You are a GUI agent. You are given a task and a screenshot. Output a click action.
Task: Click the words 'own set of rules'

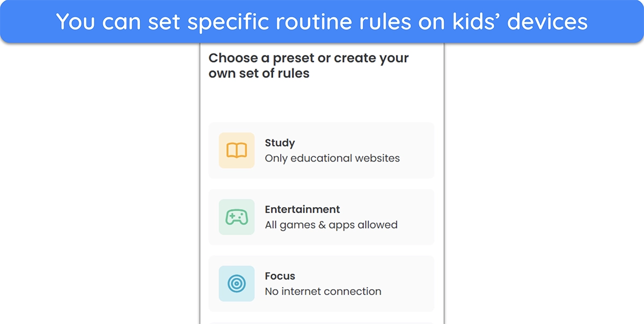[x=259, y=73]
